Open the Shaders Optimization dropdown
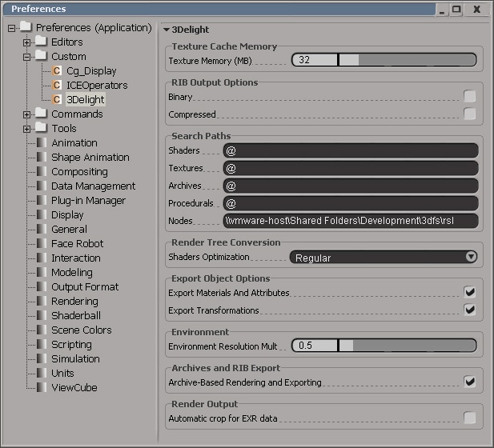The height and width of the screenshot is (448, 494). pyautogui.click(x=384, y=258)
